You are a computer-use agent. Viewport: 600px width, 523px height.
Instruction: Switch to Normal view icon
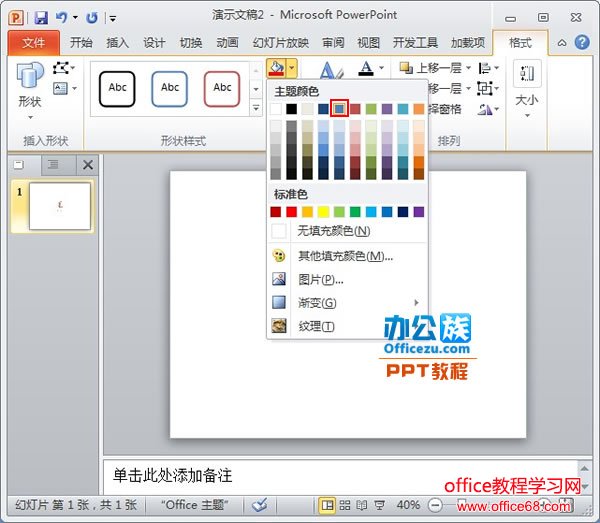pyautogui.click(x=328, y=505)
